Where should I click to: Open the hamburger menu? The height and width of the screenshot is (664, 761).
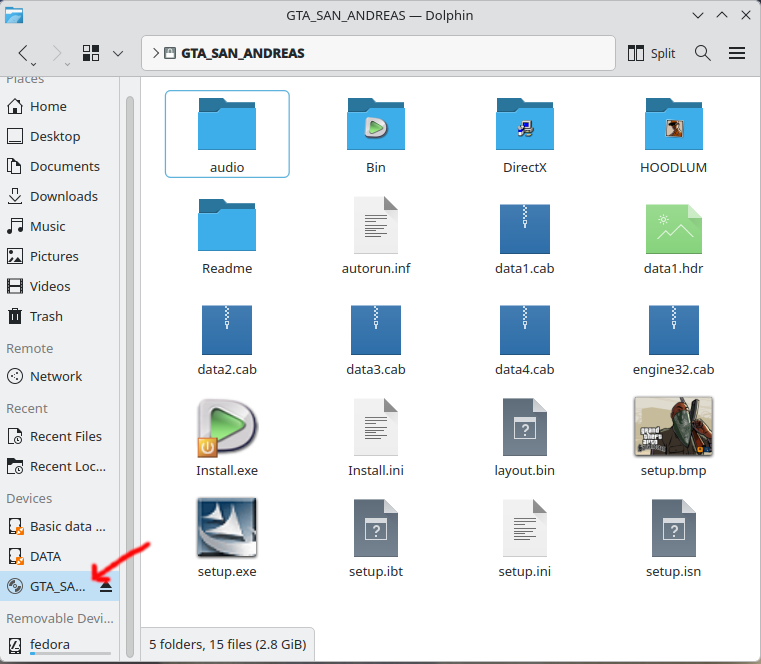point(737,53)
